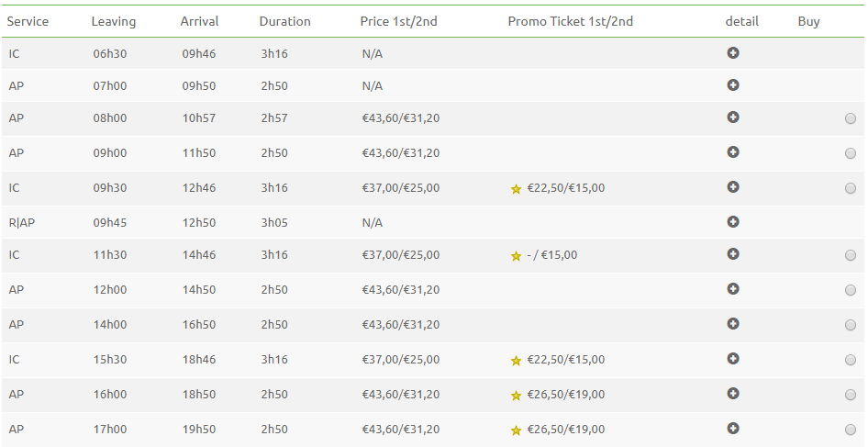The height and width of the screenshot is (447, 868).
Task: Click the 12h00 leaving time
Action: pos(109,290)
